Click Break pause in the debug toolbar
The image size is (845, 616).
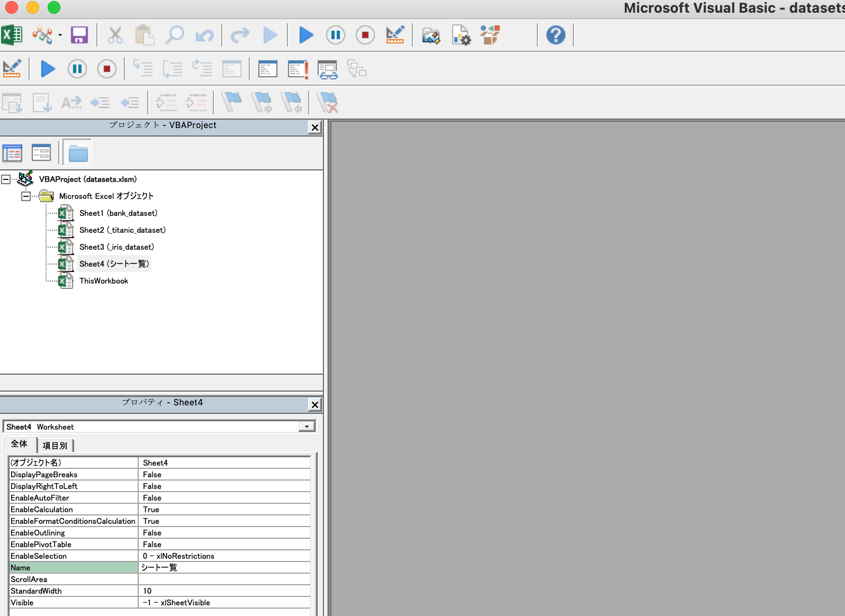pos(77,69)
